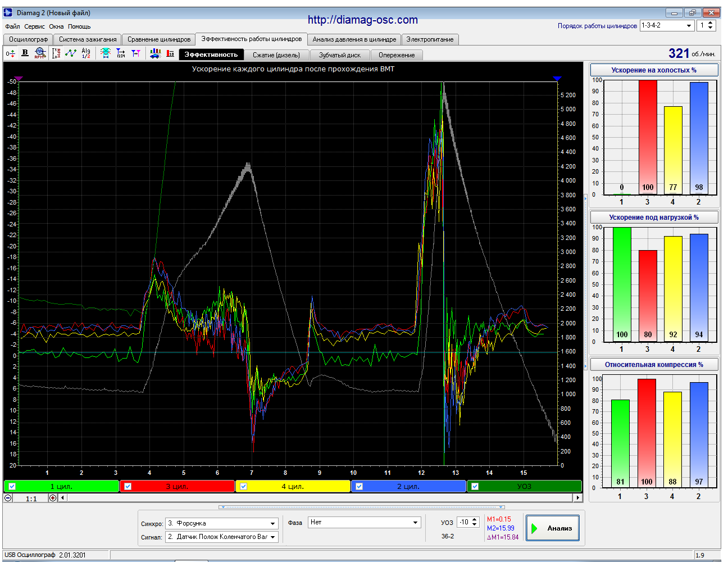Click the Ускорение под нагрузкой % header
This screenshot has width=728, height=562.
(x=654, y=217)
